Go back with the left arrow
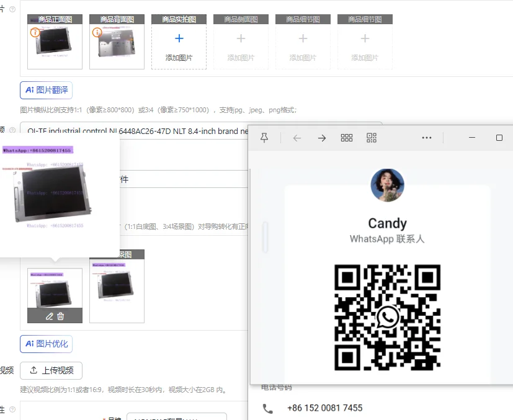Viewport: 513px width, 420px height. coord(297,138)
